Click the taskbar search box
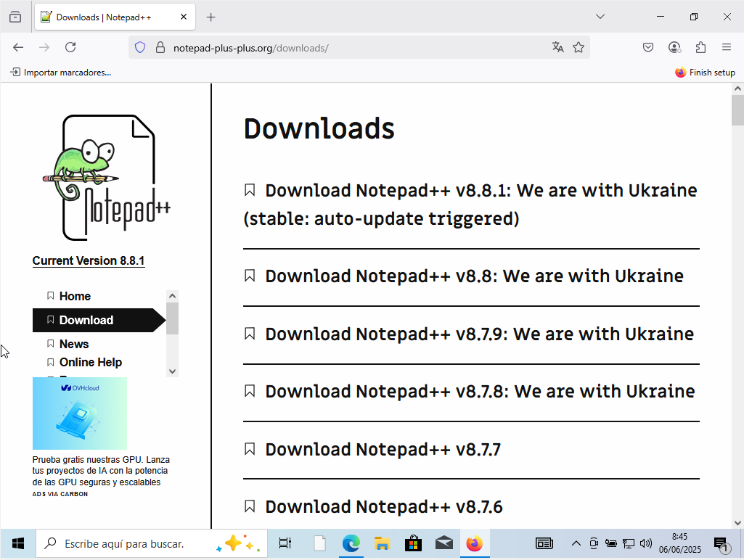Image resolution: width=744 pixels, height=560 pixels. pyautogui.click(x=152, y=543)
